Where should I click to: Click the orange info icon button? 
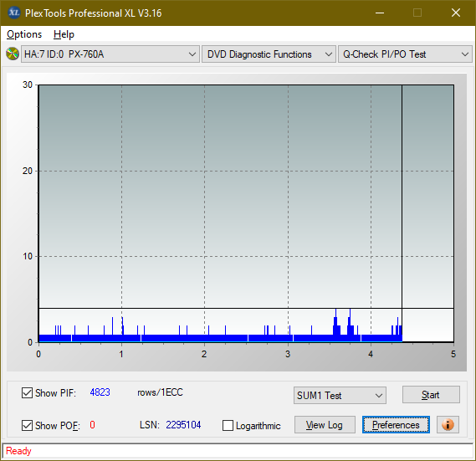tap(448, 424)
